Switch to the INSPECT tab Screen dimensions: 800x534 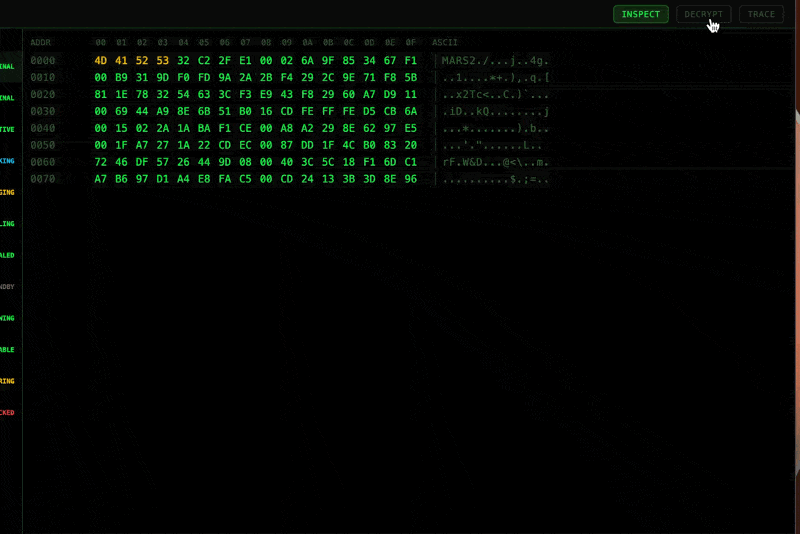click(x=640, y=14)
